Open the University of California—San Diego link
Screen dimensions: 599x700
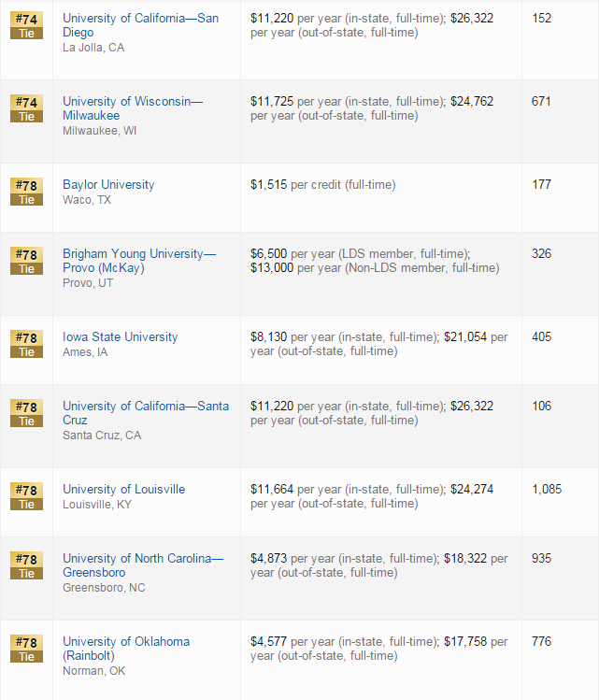[x=140, y=19]
